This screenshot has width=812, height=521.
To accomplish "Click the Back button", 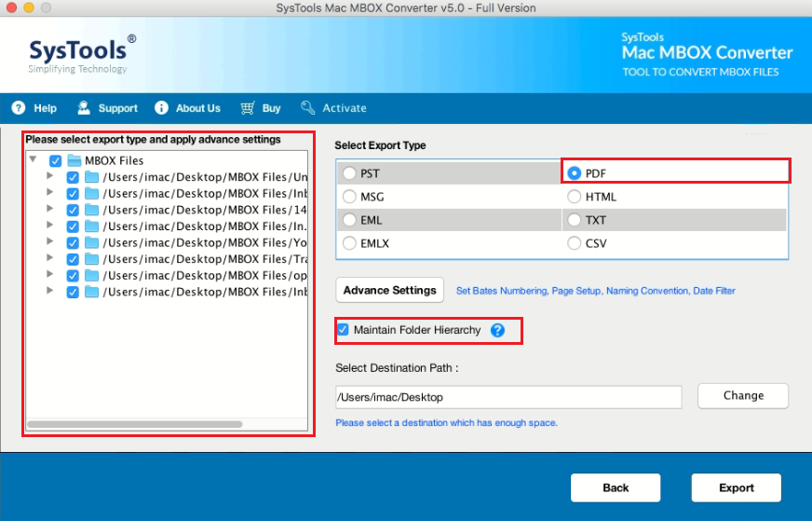I will click(616, 487).
